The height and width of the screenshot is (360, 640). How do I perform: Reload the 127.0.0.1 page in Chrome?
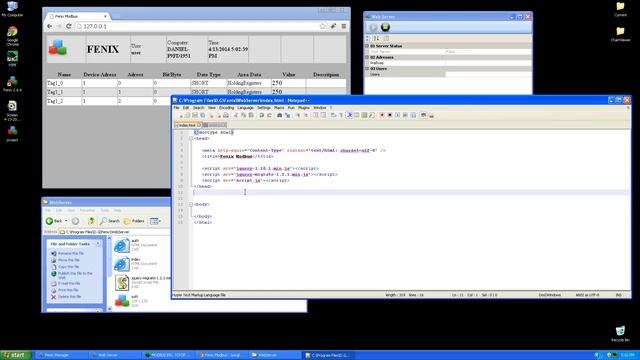pos(69,26)
